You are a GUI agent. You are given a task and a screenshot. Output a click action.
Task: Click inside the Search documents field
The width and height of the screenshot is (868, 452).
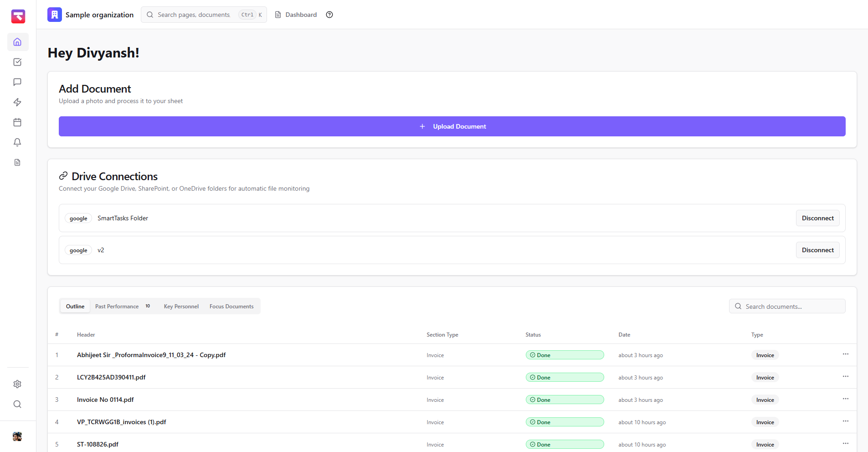point(787,306)
